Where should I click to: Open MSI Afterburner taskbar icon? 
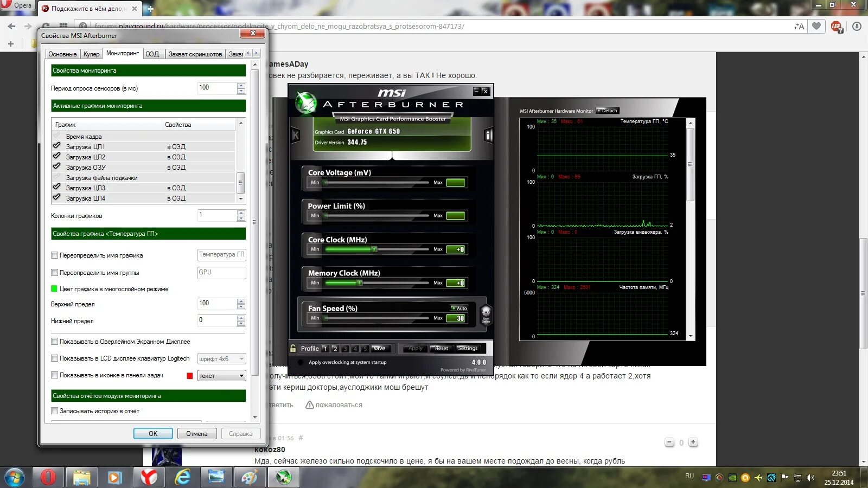(283, 477)
